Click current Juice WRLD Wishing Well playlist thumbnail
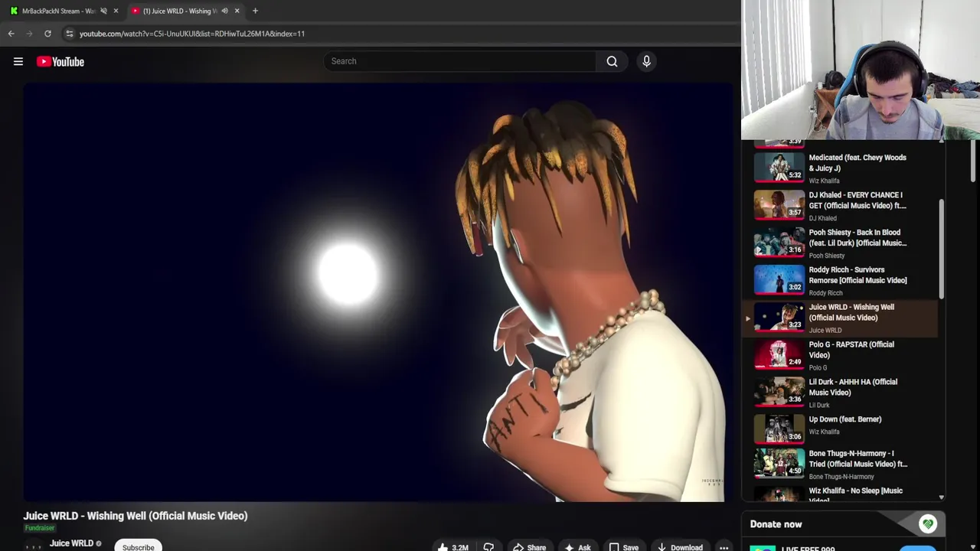 click(x=779, y=317)
